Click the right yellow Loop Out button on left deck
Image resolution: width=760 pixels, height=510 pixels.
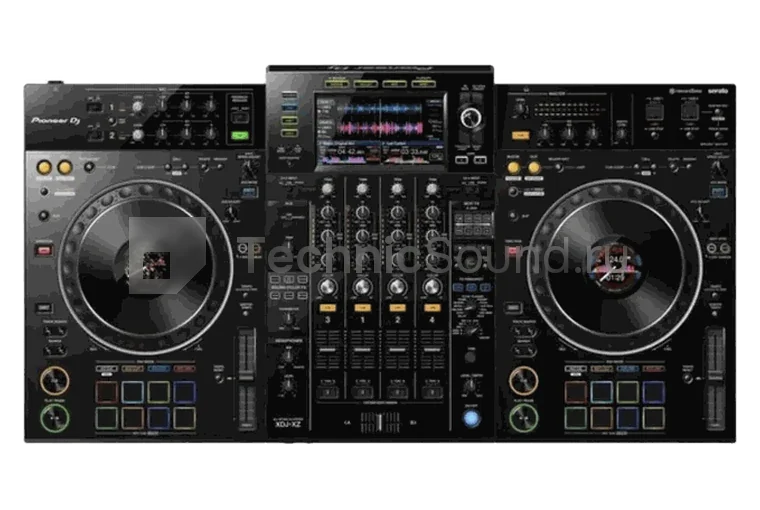coord(64,168)
